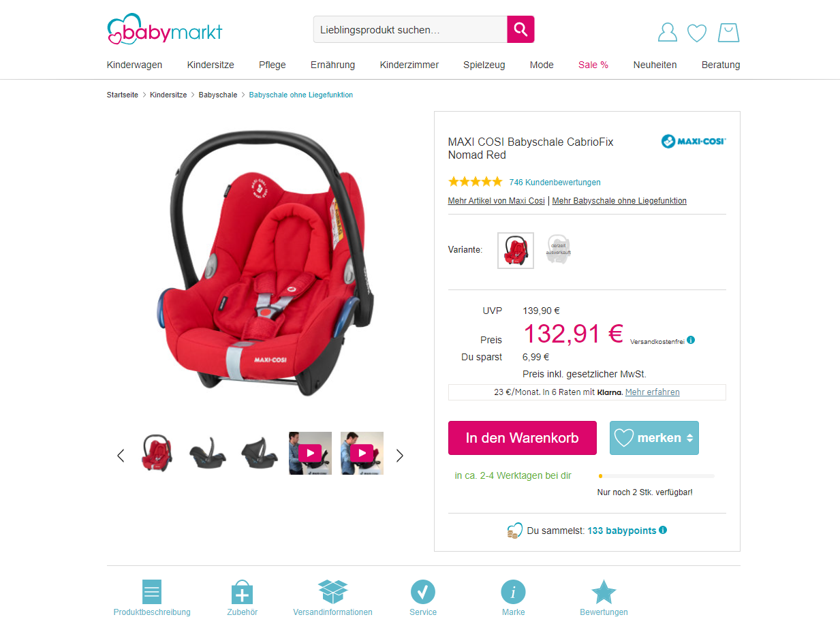Open the Bewertungen star icon
The image size is (840, 630).
(x=604, y=592)
